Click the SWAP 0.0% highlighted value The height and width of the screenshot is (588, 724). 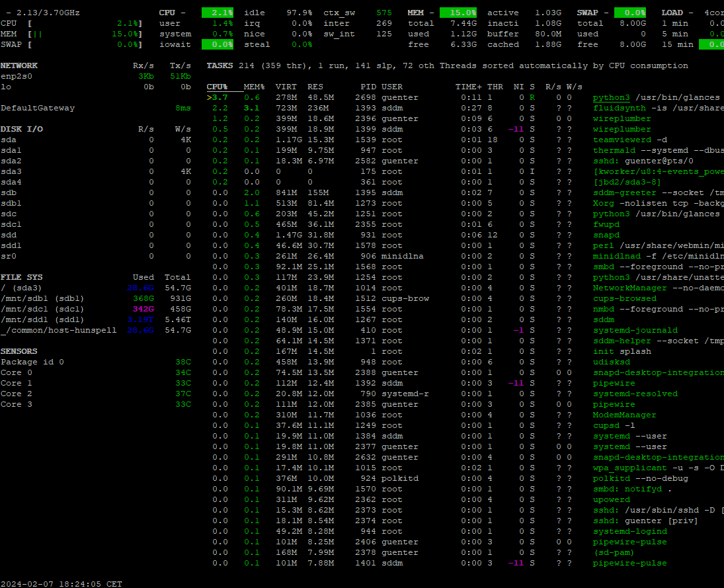(630, 13)
